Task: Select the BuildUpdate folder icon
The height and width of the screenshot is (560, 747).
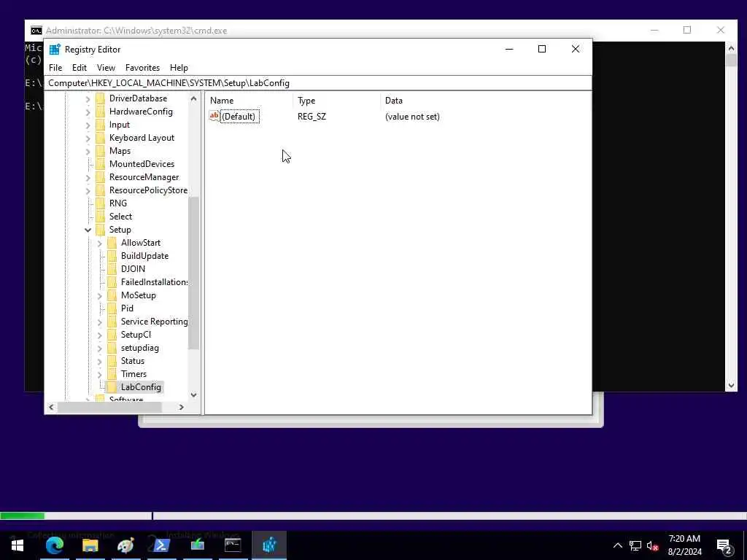Action: click(x=112, y=256)
